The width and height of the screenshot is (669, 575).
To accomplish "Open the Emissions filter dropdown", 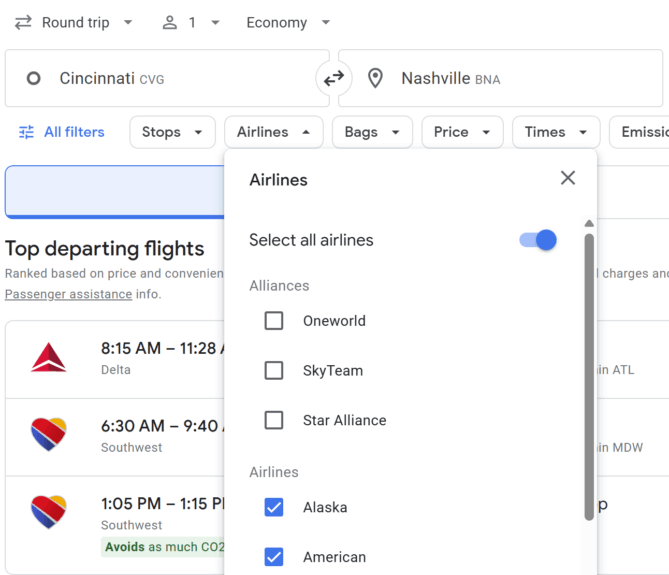I will click(x=639, y=132).
